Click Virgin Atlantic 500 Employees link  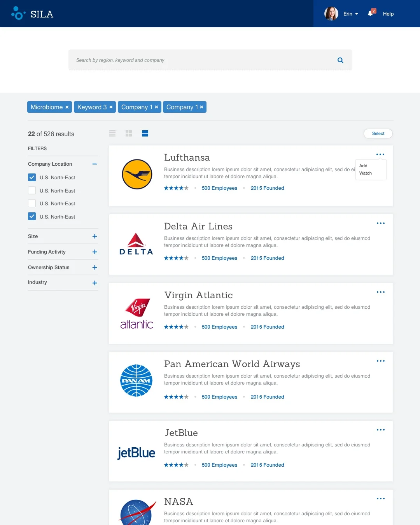(219, 327)
